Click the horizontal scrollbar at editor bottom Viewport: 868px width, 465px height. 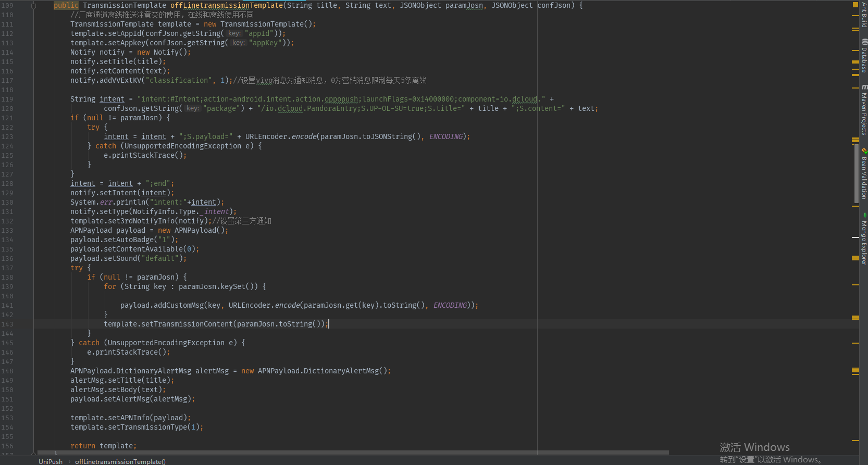tap(354, 453)
